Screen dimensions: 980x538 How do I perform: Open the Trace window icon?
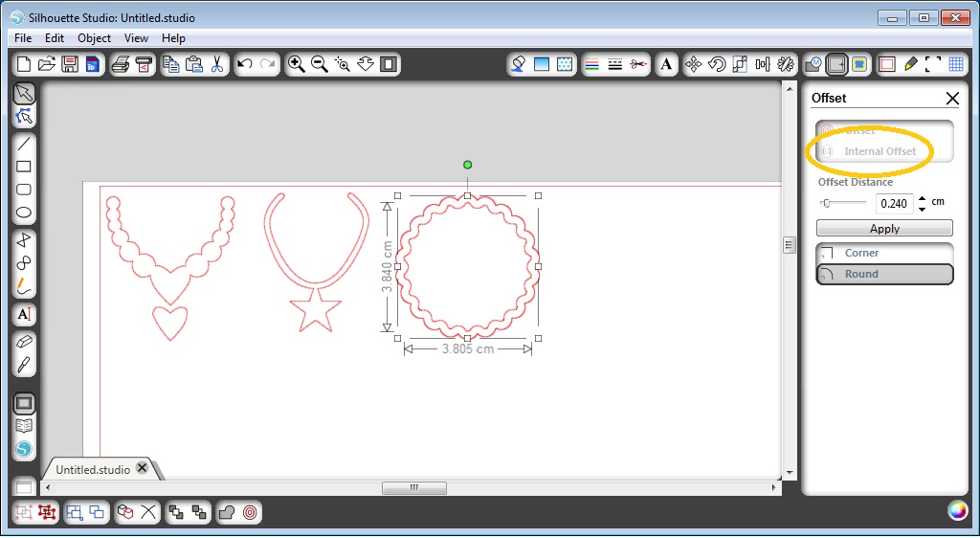coord(859,64)
